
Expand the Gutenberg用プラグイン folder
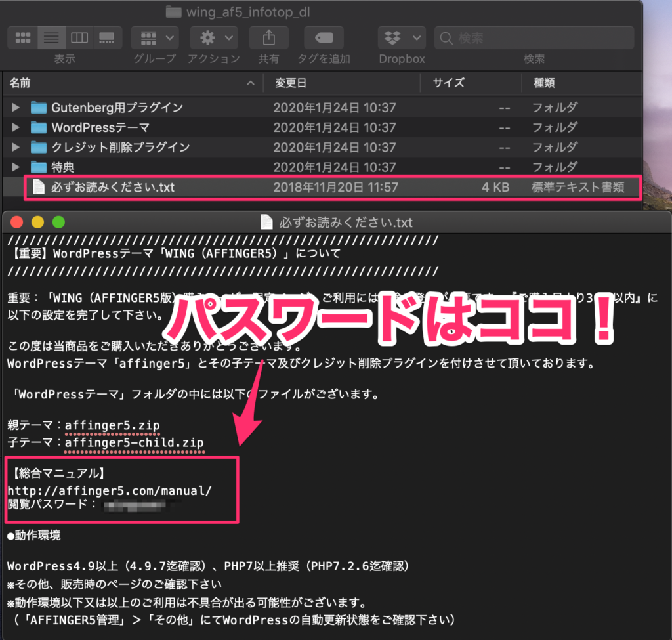click(16, 107)
